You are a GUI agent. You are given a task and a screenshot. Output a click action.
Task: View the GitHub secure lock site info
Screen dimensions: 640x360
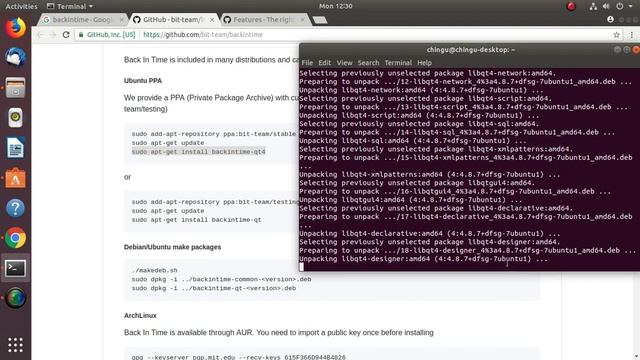click(81, 35)
